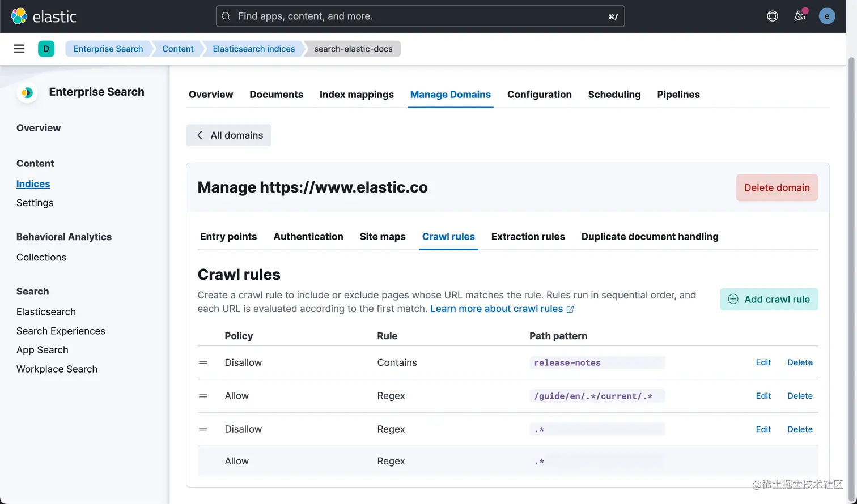Open App Search in the sidebar
857x504 pixels.
tap(43, 350)
